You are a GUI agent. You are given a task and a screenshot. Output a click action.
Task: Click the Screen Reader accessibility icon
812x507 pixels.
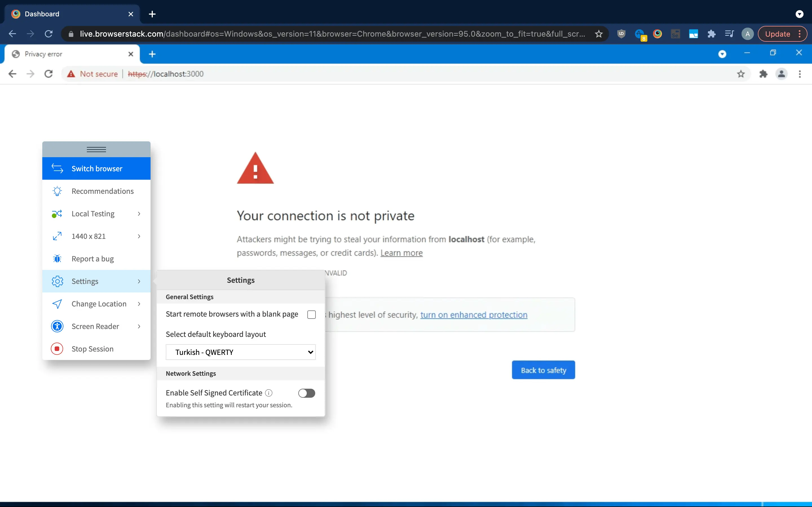click(57, 326)
